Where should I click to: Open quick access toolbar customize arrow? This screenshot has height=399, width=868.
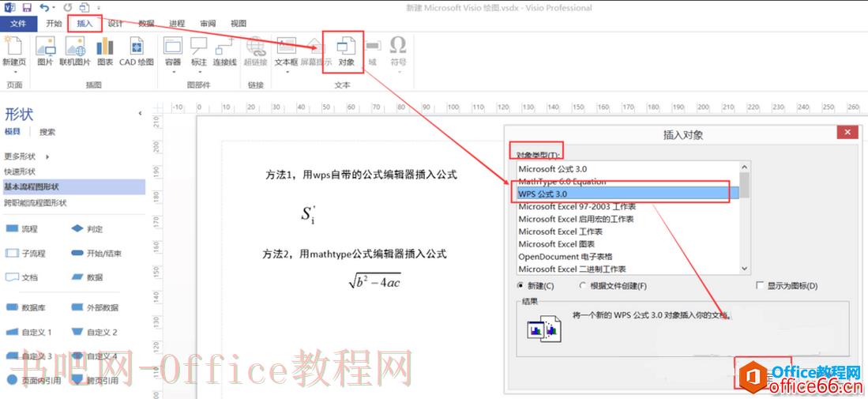(99, 9)
